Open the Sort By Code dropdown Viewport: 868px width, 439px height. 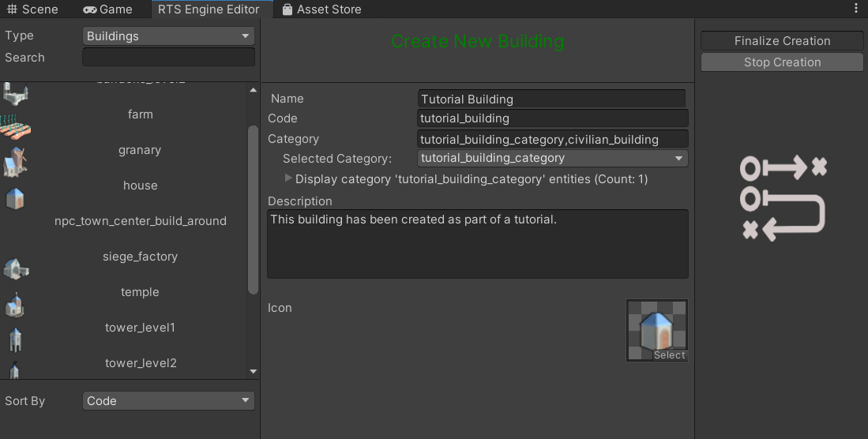point(168,401)
